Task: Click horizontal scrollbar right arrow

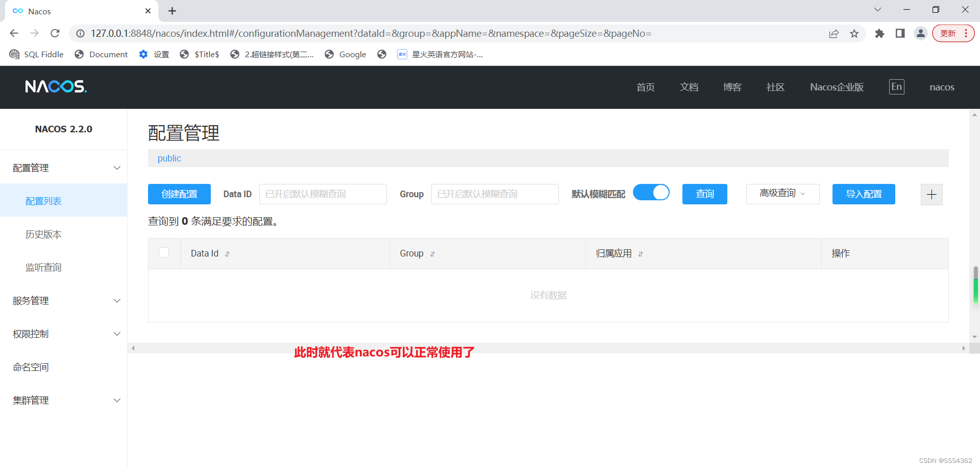Action: click(x=964, y=348)
